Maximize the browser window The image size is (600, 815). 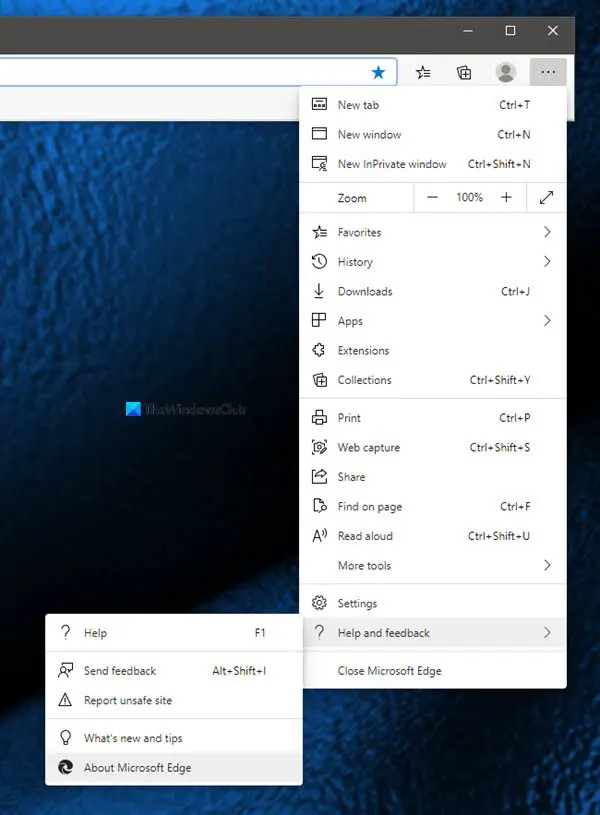click(x=511, y=31)
